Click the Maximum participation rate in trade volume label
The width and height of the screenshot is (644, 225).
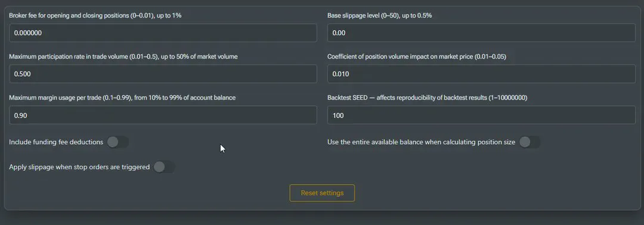[x=123, y=57]
